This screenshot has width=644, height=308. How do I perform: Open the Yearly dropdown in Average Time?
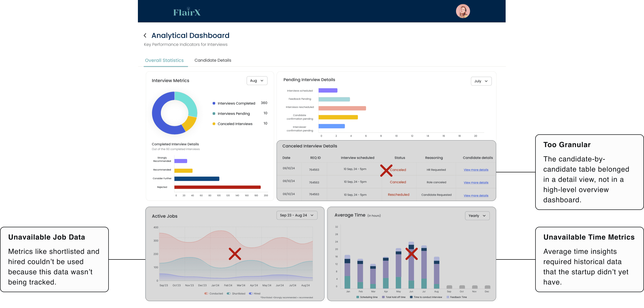(477, 216)
